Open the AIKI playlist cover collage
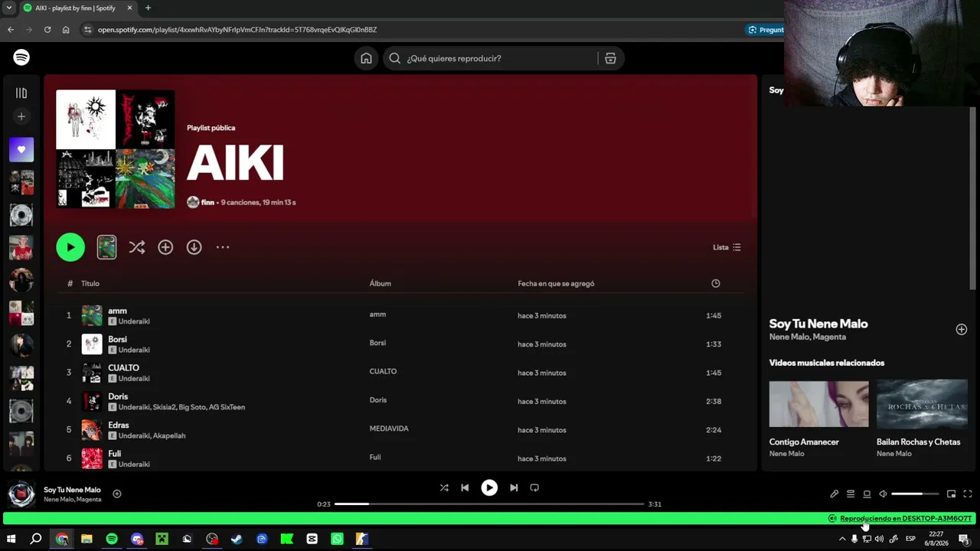This screenshot has height=551, width=980. [x=116, y=149]
